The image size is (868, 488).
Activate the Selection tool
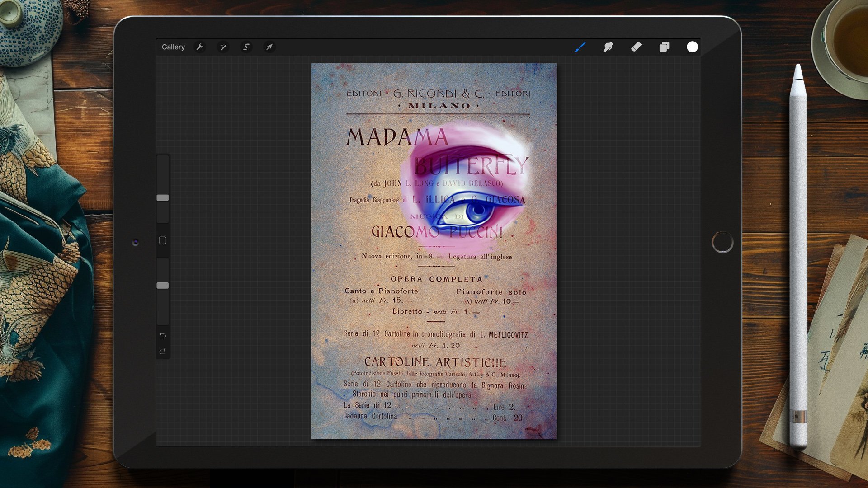click(246, 47)
